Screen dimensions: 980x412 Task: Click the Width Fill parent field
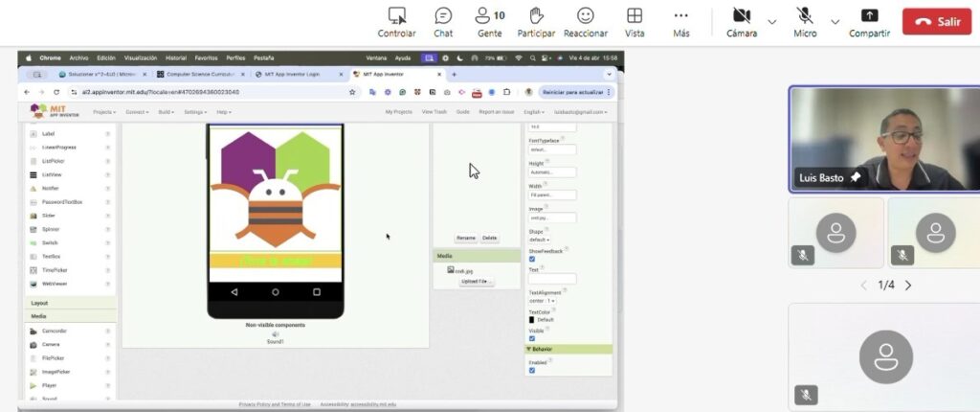552,195
